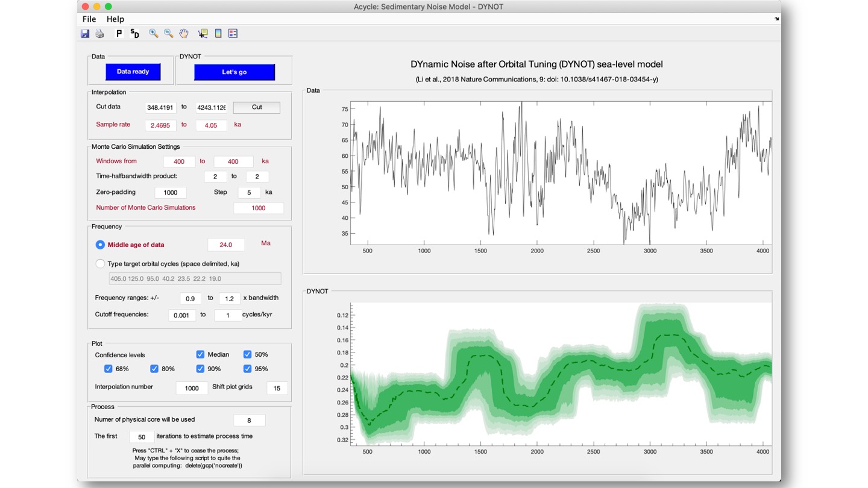Open the Help menu
The height and width of the screenshot is (488, 868).
[115, 19]
